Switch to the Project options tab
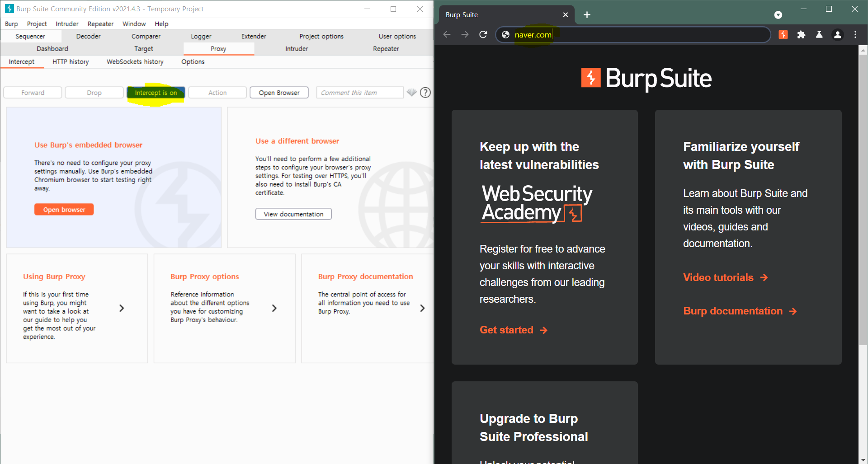868x464 pixels. (321, 37)
